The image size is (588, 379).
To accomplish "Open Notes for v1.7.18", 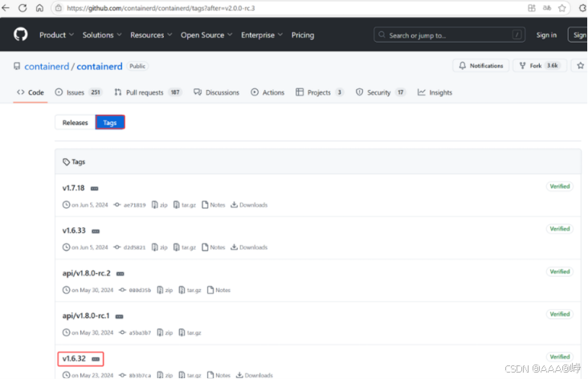I will [214, 205].
